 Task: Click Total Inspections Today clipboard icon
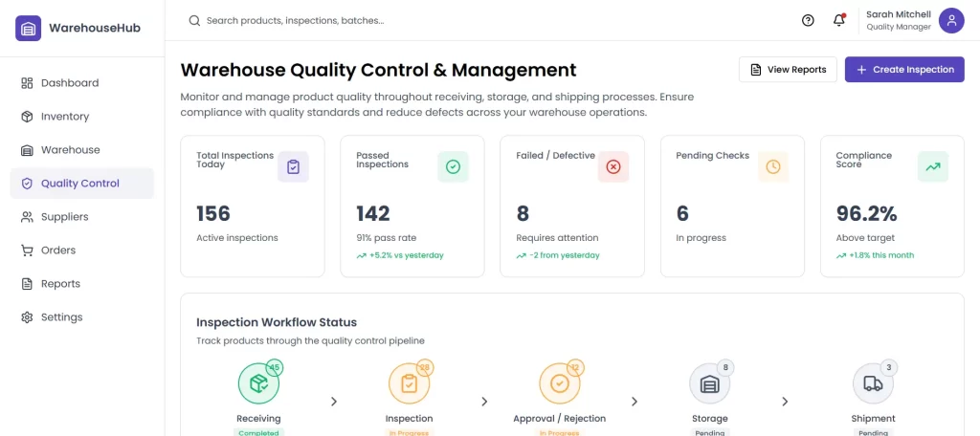tap(293, 166)
